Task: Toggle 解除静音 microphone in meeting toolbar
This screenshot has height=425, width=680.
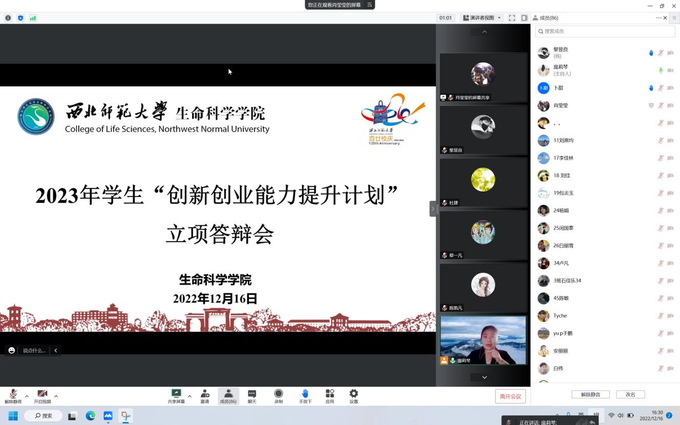Action: [12, 395]
